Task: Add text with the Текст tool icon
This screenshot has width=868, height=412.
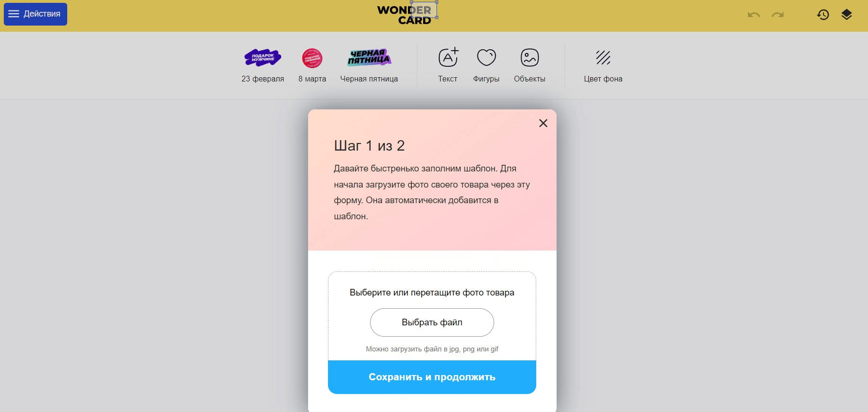Action: point(448,57)
